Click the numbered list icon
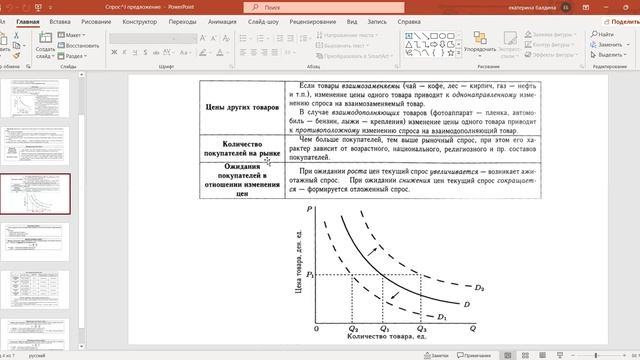 pyautogui.click(x=260, y=38)
